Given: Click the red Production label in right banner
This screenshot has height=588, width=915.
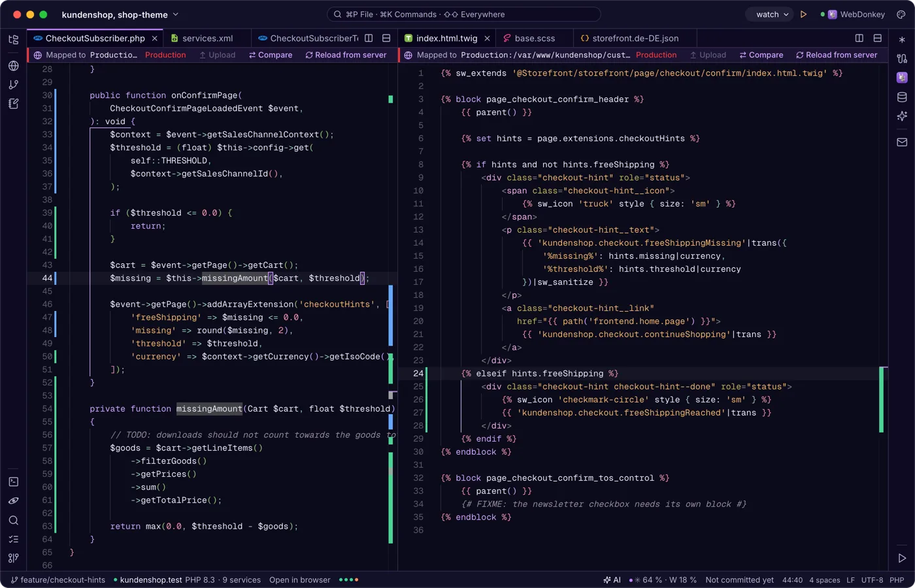Looking at the screenshot, I should 656,56.
